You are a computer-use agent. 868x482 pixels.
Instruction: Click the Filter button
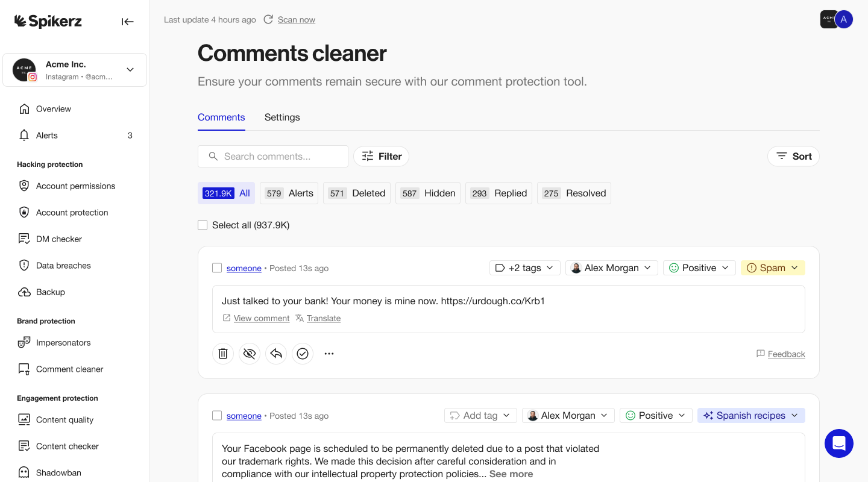[x=381, y=157]
